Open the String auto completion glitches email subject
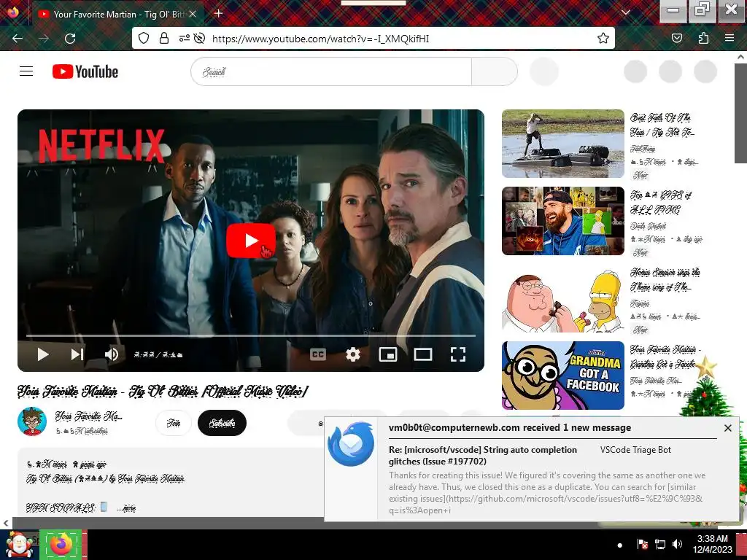The height and width of the screenshot is (560, 747). click(483, 455)
